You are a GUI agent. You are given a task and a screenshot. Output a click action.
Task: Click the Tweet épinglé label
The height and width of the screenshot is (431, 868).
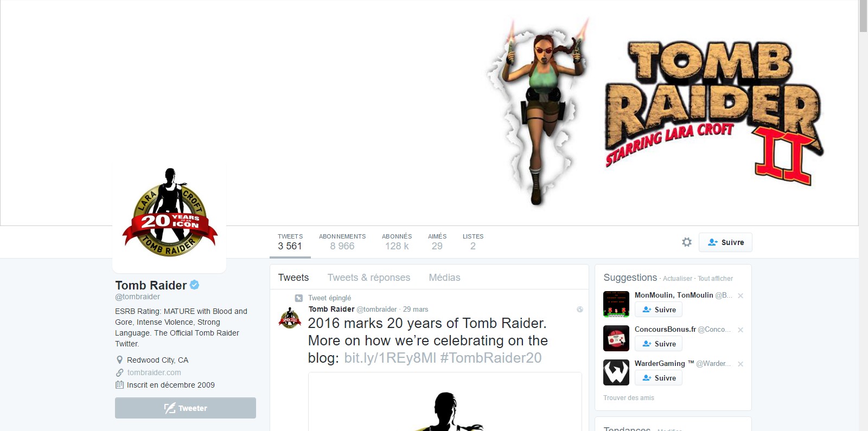[x=329, y=298]
